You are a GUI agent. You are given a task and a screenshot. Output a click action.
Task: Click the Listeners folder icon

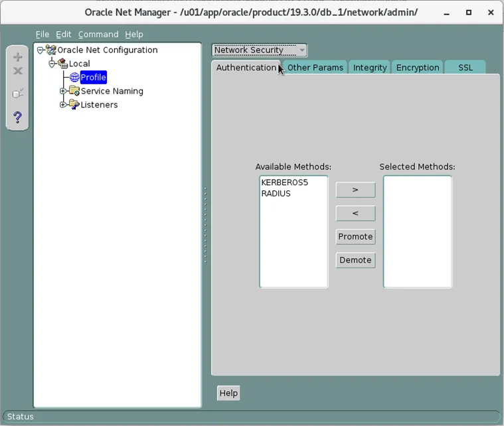74,104
